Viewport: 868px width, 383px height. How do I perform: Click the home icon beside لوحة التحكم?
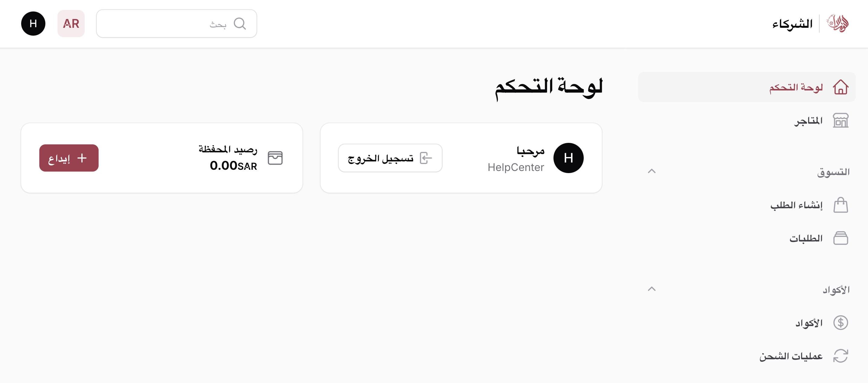coord(840,87)
